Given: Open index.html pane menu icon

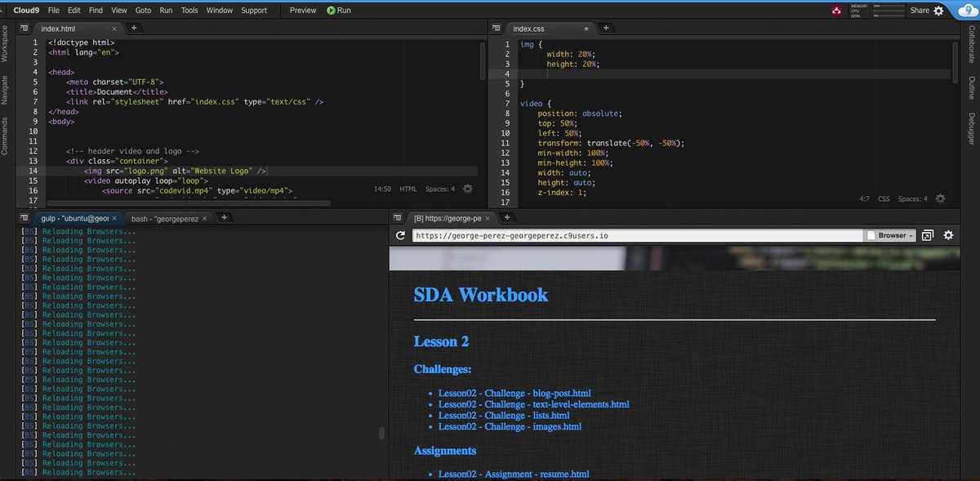Looking at the screenshot, I should (x=24, y=28).
